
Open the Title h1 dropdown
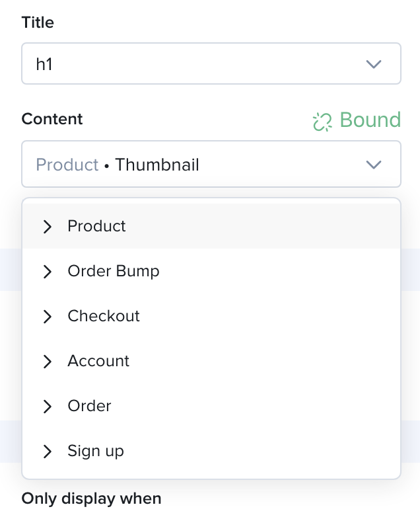[x=211, y=63]
